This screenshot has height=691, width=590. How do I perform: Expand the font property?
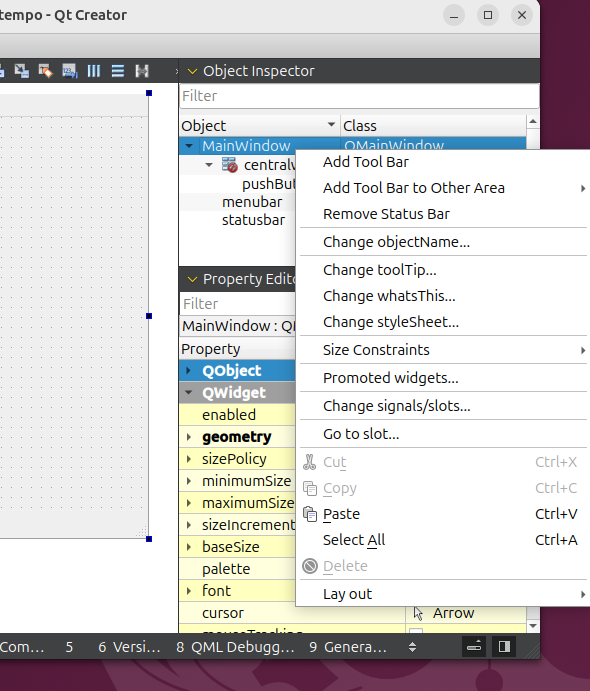click(x=189, y=591)
